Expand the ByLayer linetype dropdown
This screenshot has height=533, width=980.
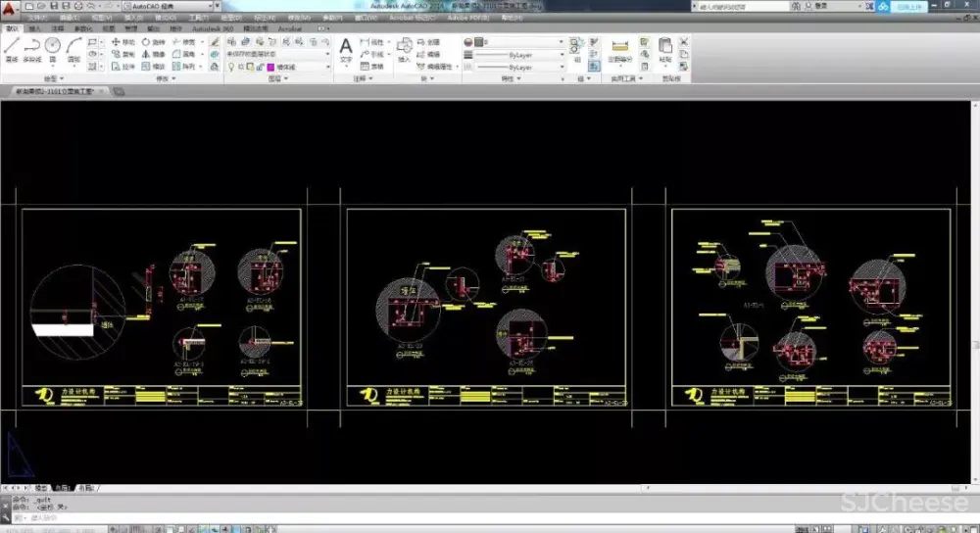[x=562, y=55]
